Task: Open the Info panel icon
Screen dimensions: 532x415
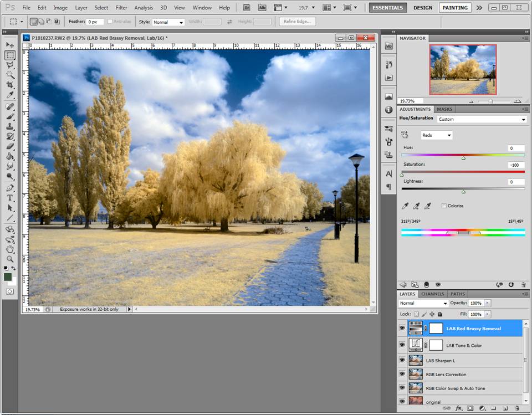Action: 389,110
